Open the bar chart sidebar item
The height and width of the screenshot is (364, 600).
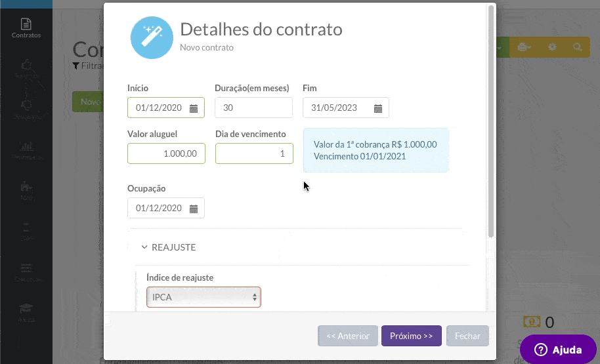tap(26, 148)
